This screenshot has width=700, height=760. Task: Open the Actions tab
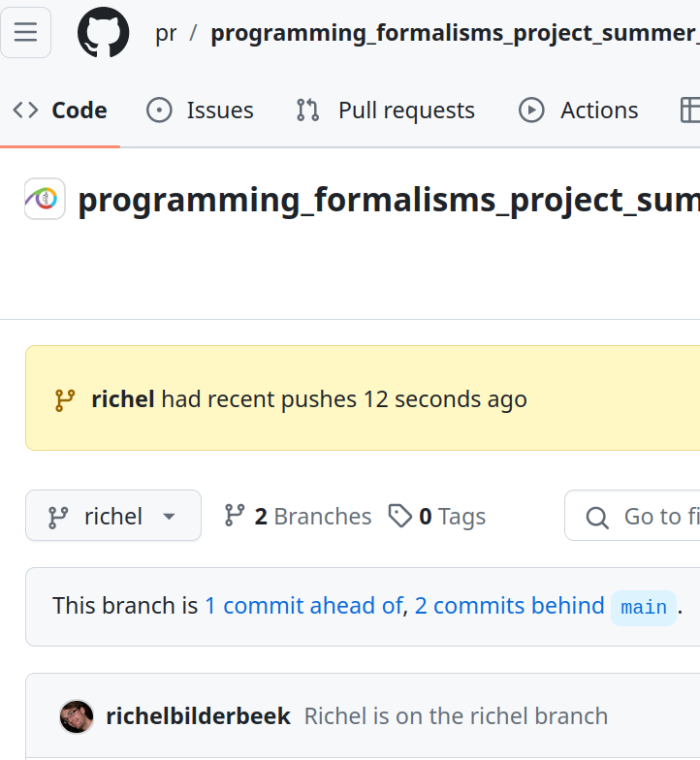(x=578, y=111)
